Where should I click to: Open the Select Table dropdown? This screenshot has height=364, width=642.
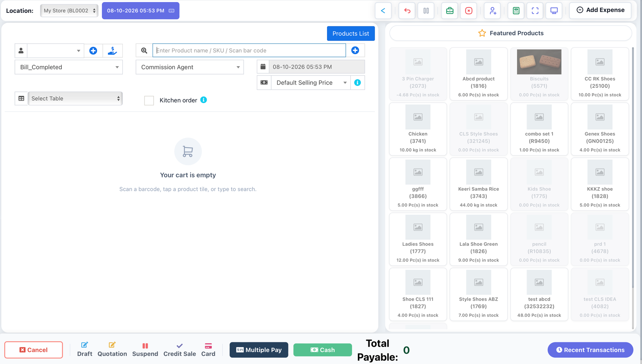(75, 99)
